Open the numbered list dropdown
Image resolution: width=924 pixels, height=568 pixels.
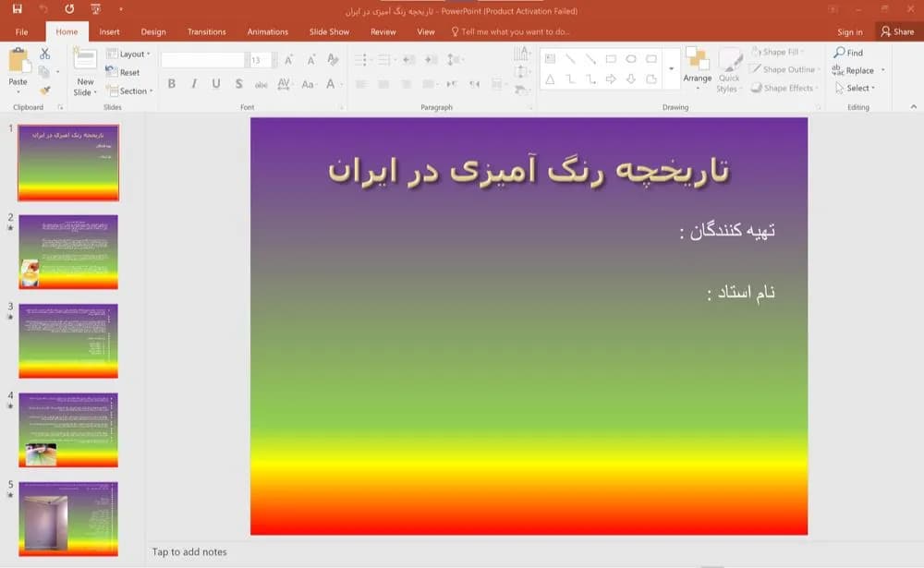pos(386,59)
